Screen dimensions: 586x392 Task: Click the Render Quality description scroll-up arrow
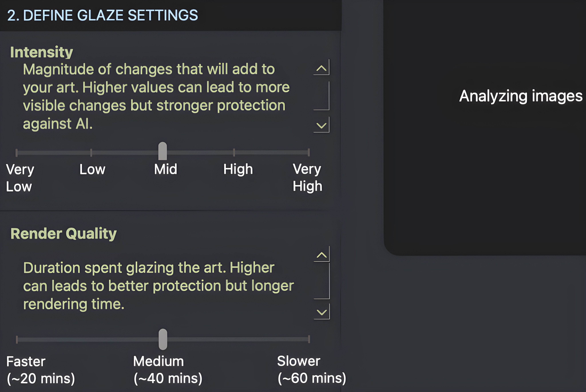[x=322, y=255]
